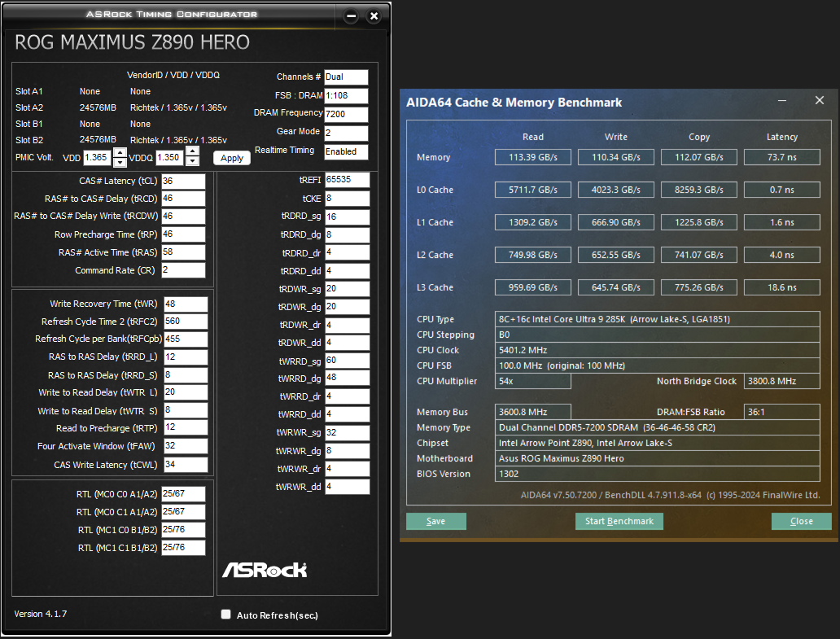
Task: Click the CAS# Latency (tCL) field
Action: click(x=183, y=181)
